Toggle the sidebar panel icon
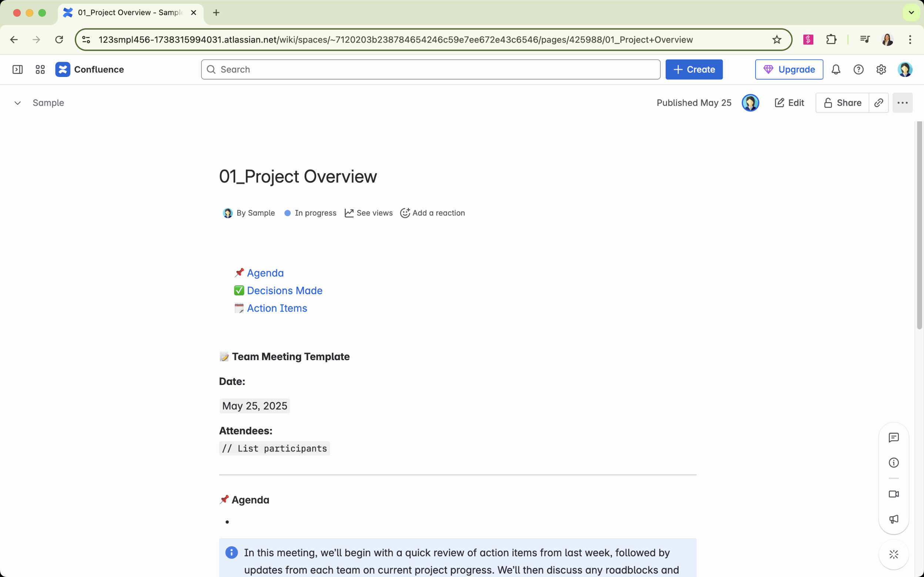This screenshot has width=924, height=577. [17, 70]
